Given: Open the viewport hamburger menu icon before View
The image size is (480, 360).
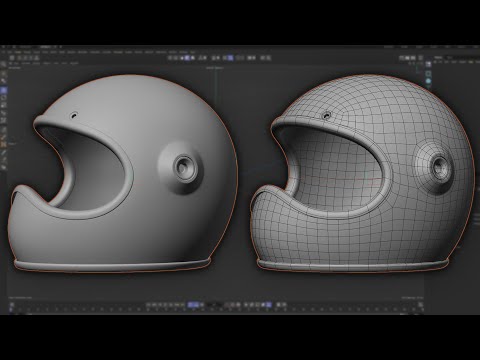Looking at the screenshot, I should (11, 63).
